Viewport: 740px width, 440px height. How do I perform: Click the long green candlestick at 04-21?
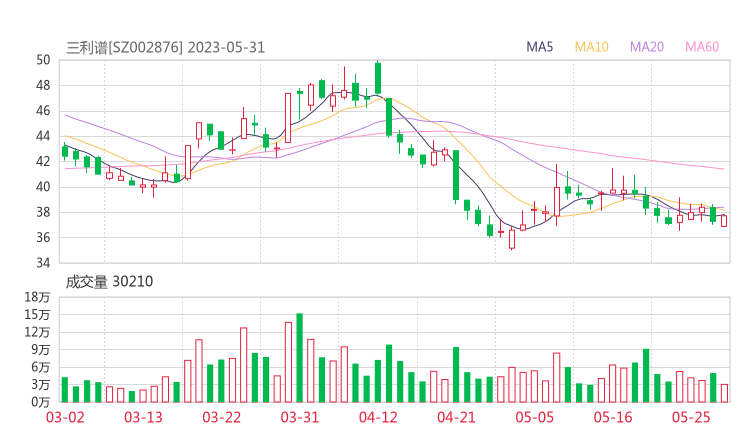[456, 175]
